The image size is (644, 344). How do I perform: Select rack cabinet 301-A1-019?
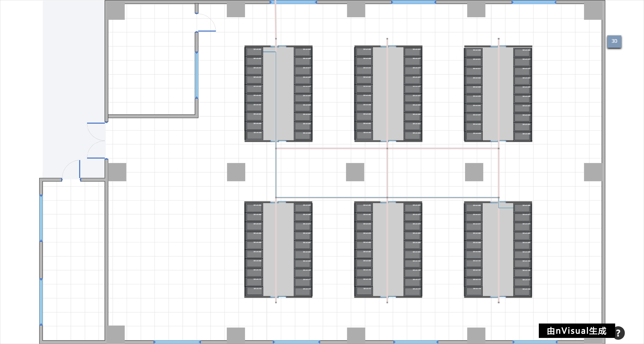(x=254, y=80)
